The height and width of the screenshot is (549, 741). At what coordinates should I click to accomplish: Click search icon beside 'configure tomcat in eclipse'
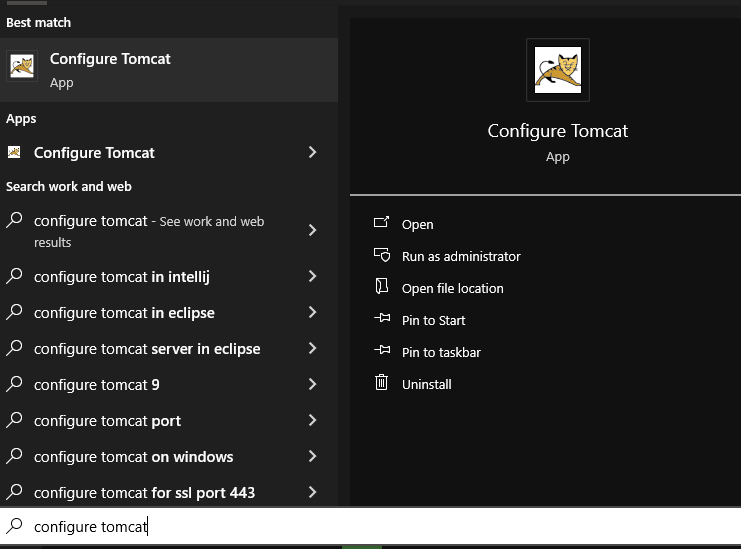point(14,312)
